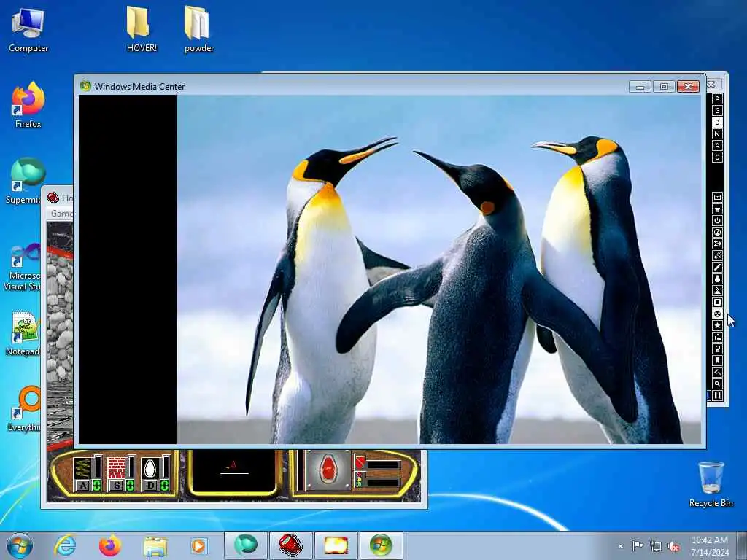Click the traffic light indicator in Hover!
747x560 pixels.
359,480
